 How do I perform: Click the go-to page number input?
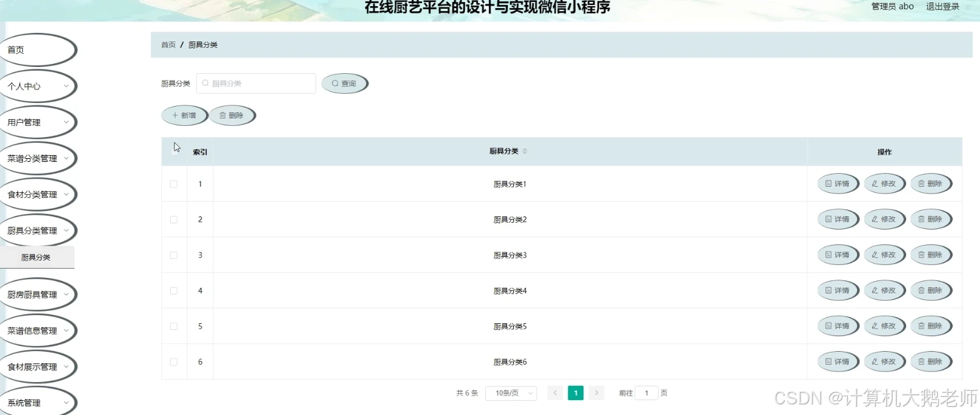tap(646, 393)
